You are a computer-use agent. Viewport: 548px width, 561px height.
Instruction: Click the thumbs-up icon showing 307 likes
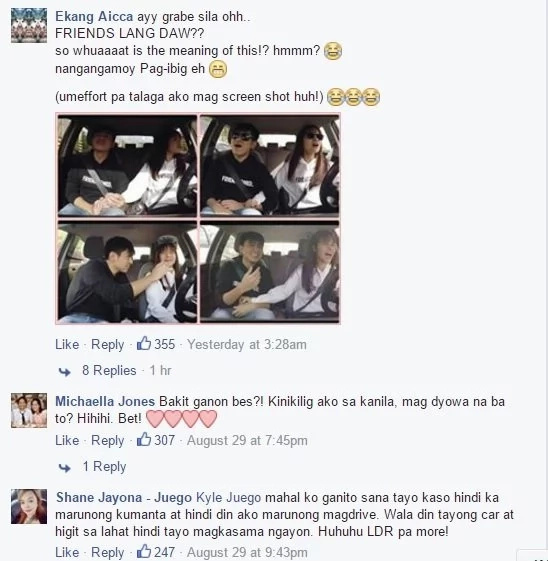coord(144,439)
